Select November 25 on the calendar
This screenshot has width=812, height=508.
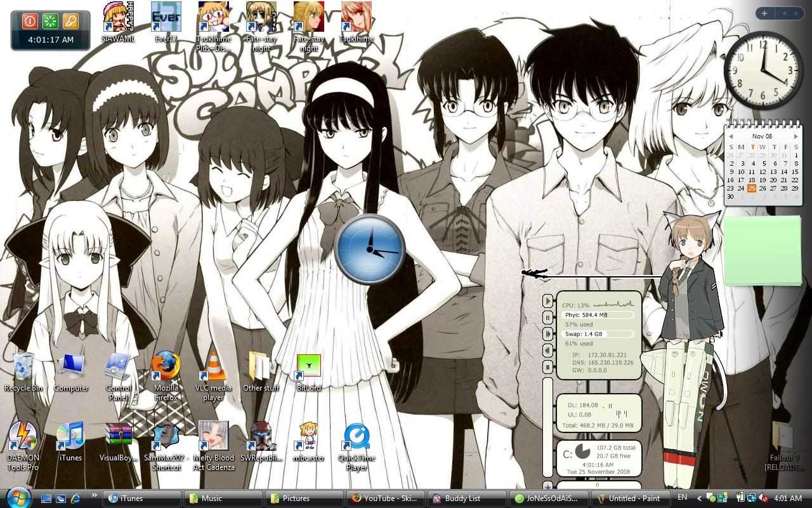(x=752, y=188)
